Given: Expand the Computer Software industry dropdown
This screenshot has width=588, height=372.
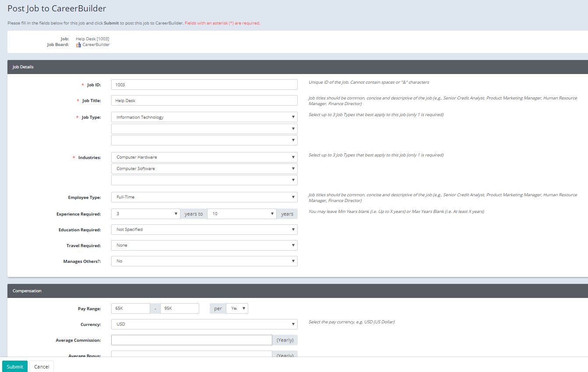Looking at the screenshot, I should click(x=204, y=169).
